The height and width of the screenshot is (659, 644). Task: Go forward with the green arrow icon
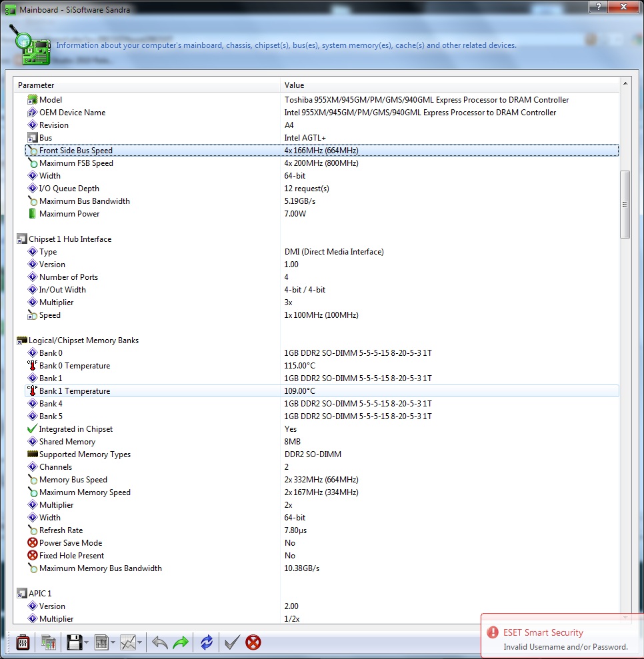(x=181, y=642)
